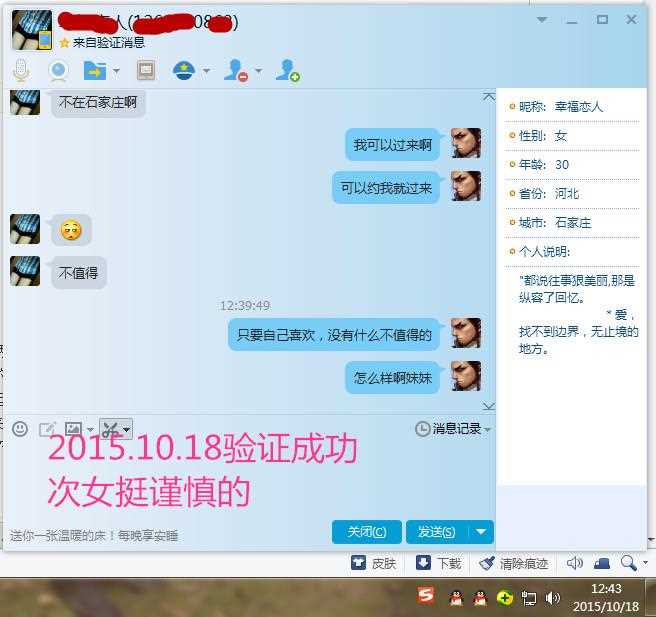Click the city value 石家庄 in profile
Screen dimensions: 656x617
tap(573, 223)
